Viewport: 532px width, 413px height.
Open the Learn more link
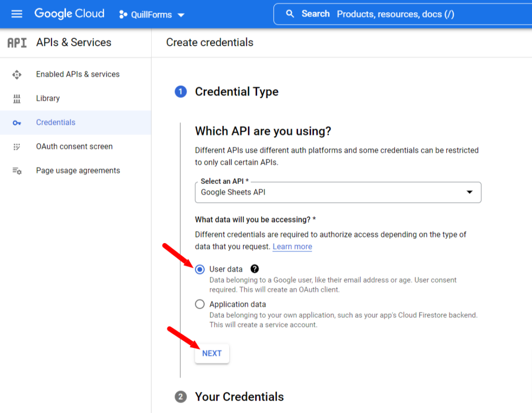click(x=292, y=247)
